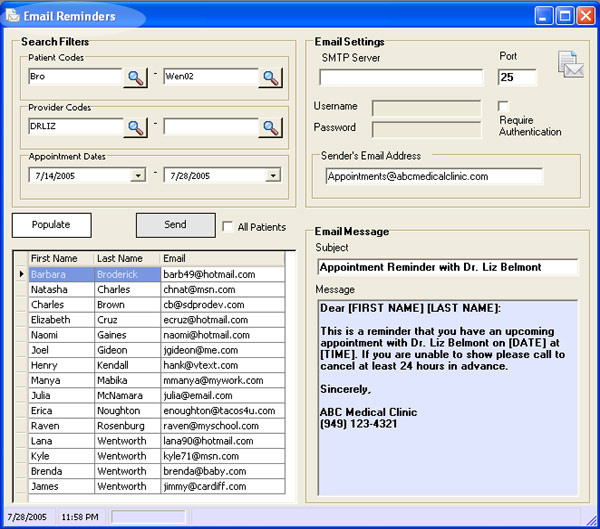Click the email envelope icon near Port
Viewport: 600px width, 529px height.
[570, 66]
